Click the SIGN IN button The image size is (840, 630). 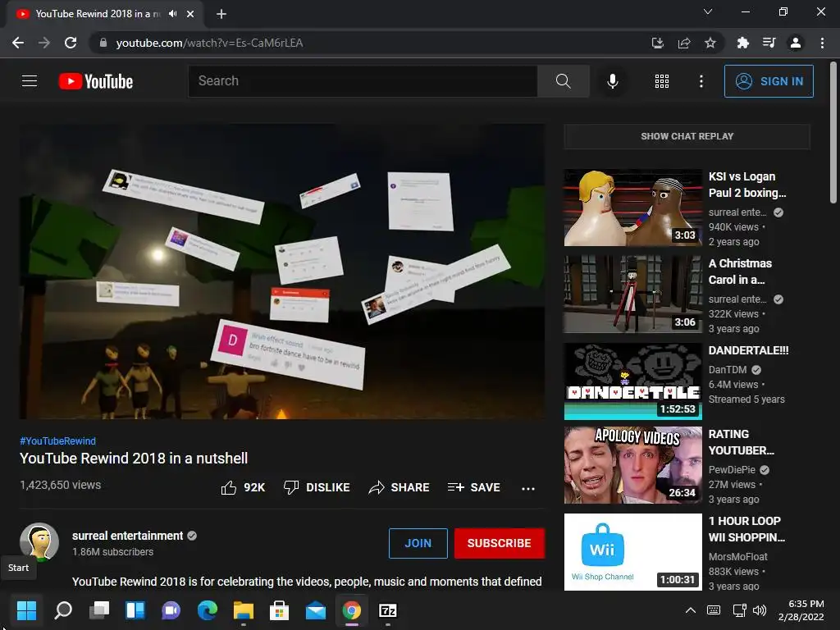pos(769,81)
